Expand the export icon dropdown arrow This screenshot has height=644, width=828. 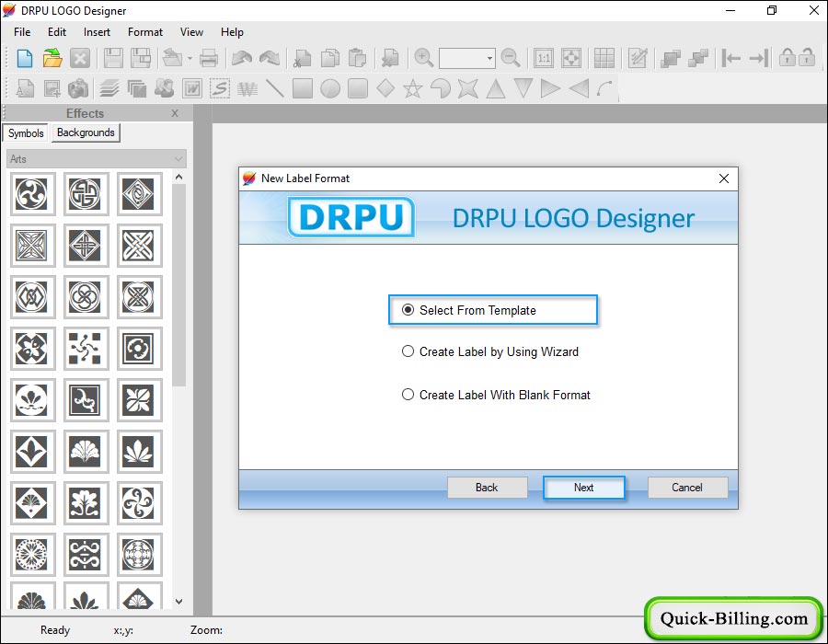click(x=190, y=58)
